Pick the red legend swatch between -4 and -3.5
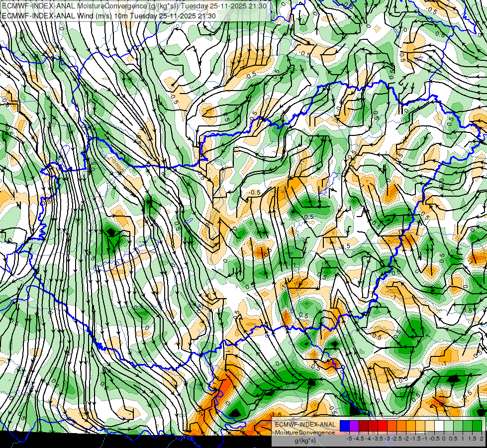 pos(373,426)
